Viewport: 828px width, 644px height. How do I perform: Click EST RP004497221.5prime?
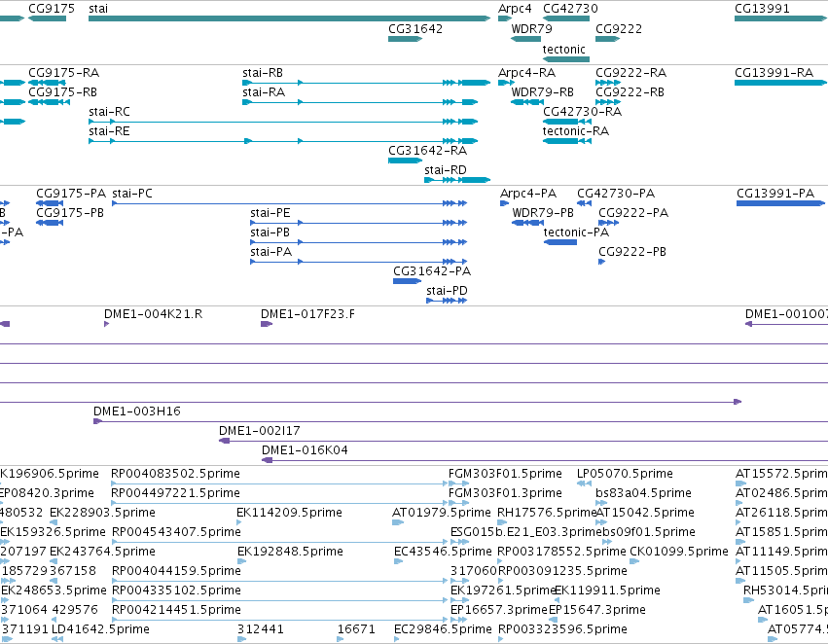(x=279, y=503)
